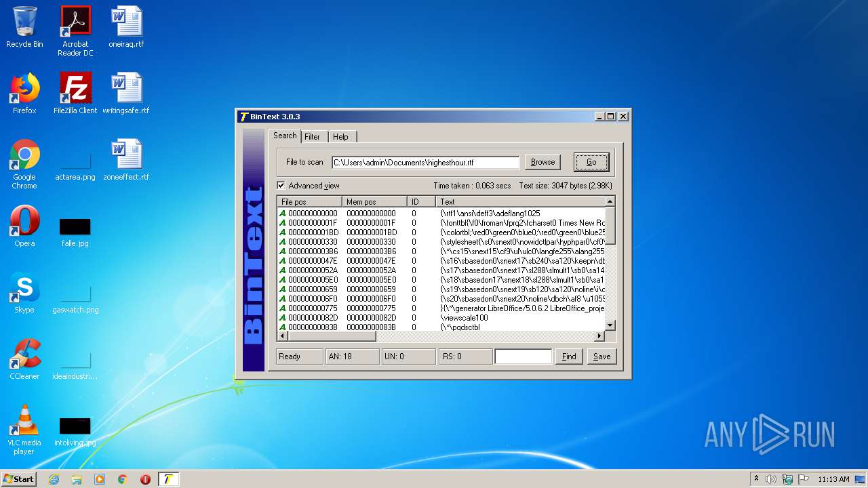
Task: Launch Chrome from the taskbar
Action: point(123,479)
